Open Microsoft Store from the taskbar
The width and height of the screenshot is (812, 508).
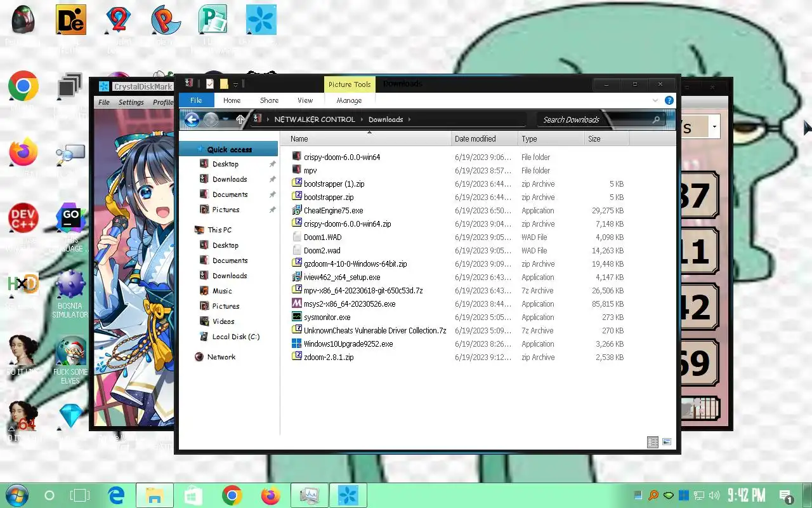pyautogui.click(x=193, y=495)
